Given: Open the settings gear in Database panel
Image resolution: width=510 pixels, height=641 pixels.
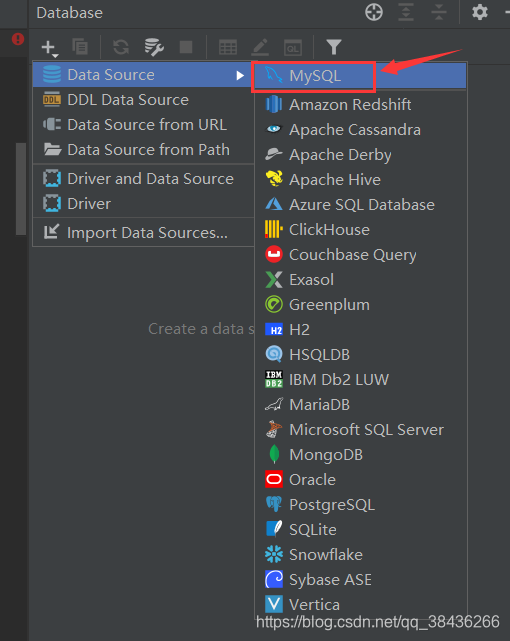Looking at the screenshot, I should click(480, 12).
